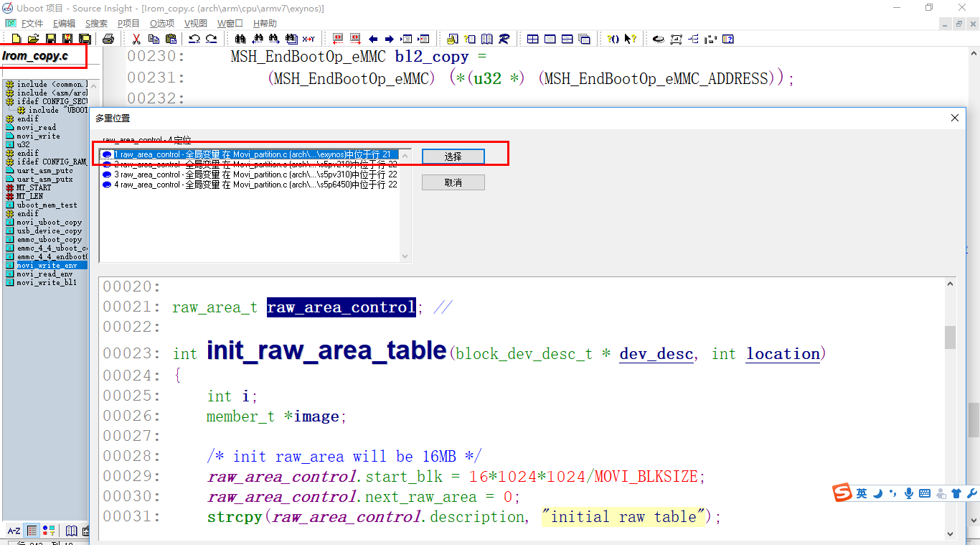Viewport: 980px width, 545px height.
Task: Click the Redo arrow icon
Action: [211, 39]
